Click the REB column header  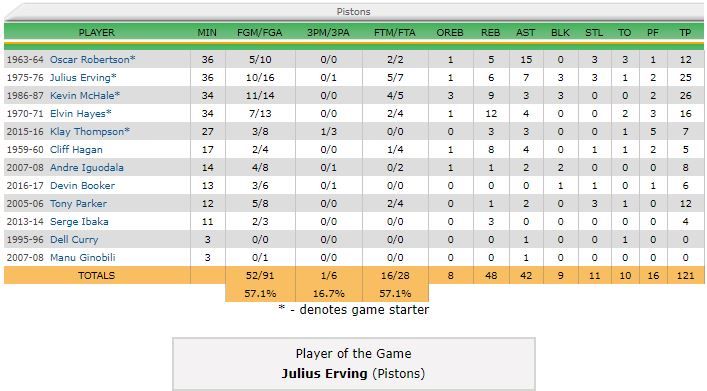[490, 32]
